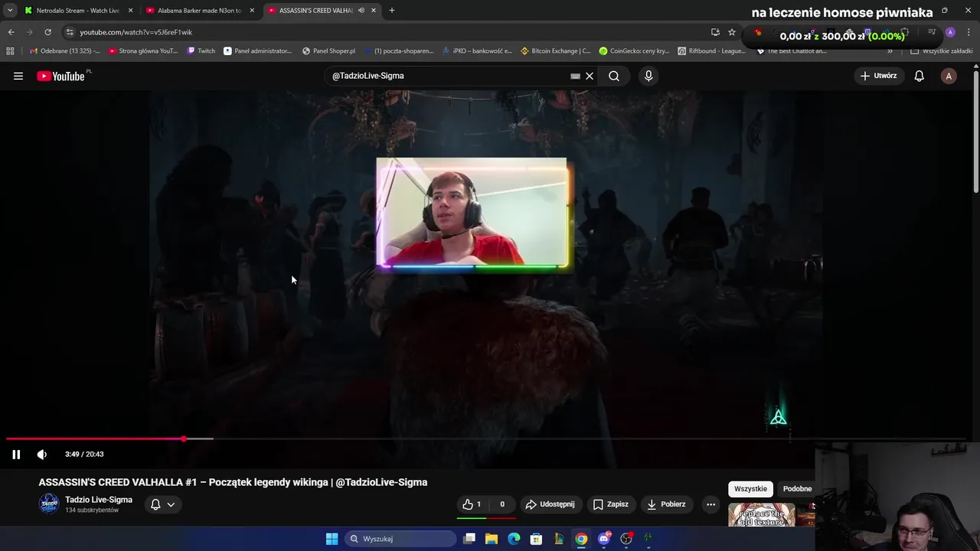Install app icon in address bar
Image resolution: width=980 pixels, height=551 pixels.
click(x=715, y=32)
